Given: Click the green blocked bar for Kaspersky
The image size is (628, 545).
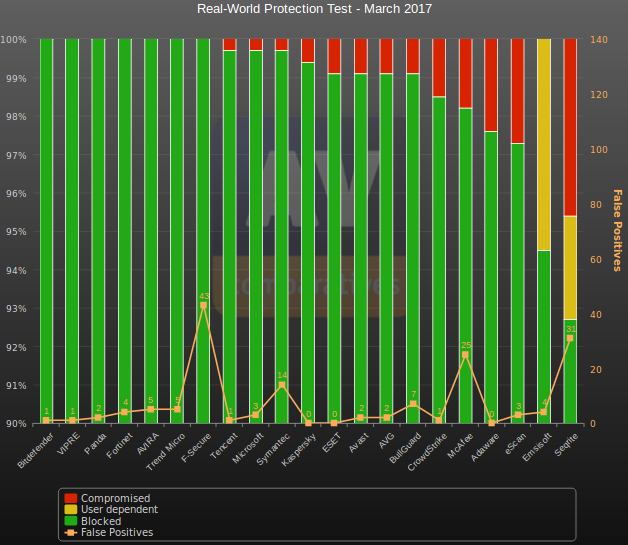Looking at the screenshot, I should pos(308,243).
